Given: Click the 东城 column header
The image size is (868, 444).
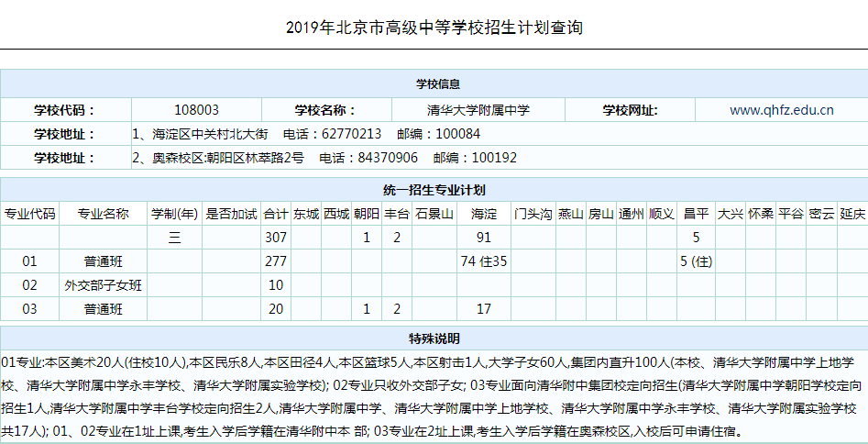Looking at the screenshot, I should pyautogui.click(x=306, y=214).
